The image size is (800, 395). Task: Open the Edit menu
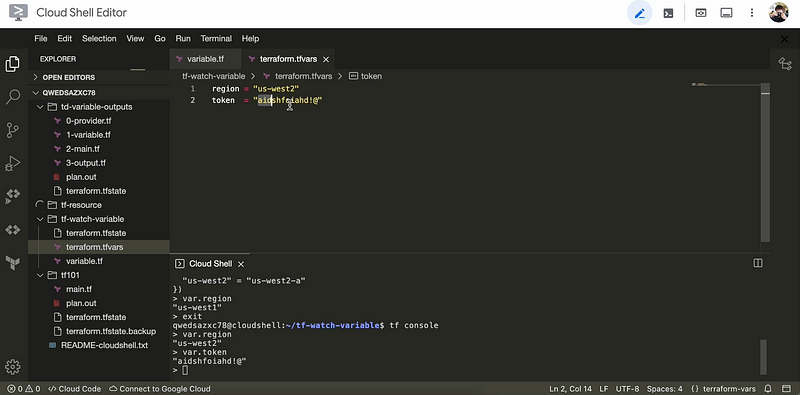click(64, 38)
